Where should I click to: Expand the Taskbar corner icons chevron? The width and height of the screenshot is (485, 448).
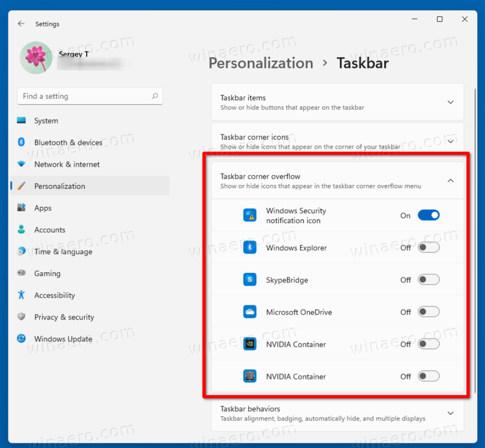pyautogui.click(x=451, y=142)
